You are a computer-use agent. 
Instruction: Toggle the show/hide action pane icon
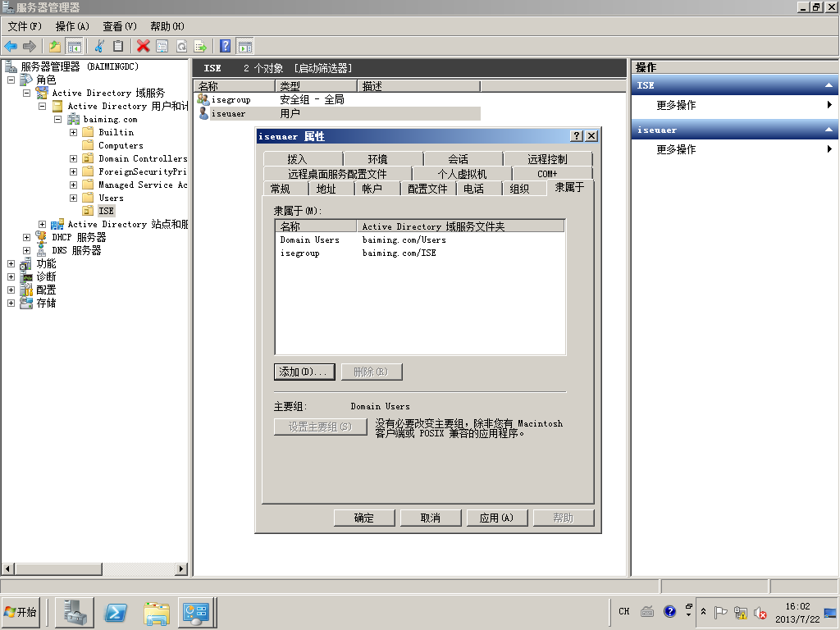(x=244, y=47)
